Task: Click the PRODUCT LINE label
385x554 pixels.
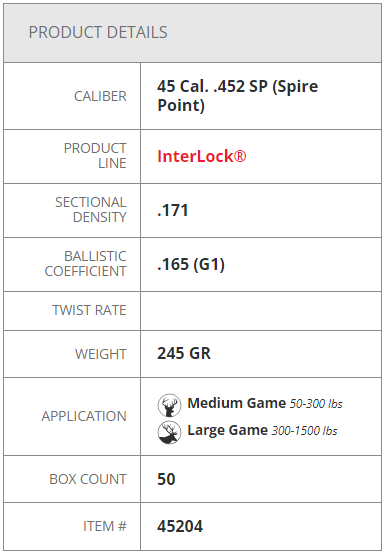Action: (95, 155)
